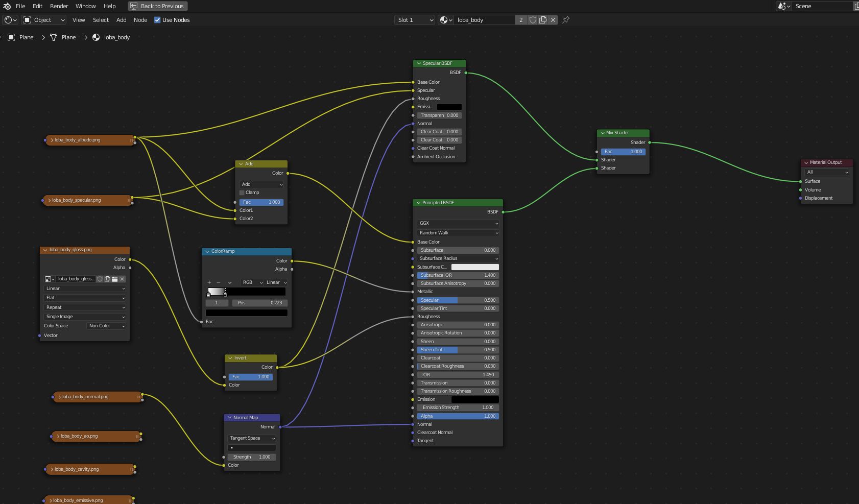Click Plane in the breadcrumb path
The width and height of the screenshot is (859, 504).
tap(26, 37)
